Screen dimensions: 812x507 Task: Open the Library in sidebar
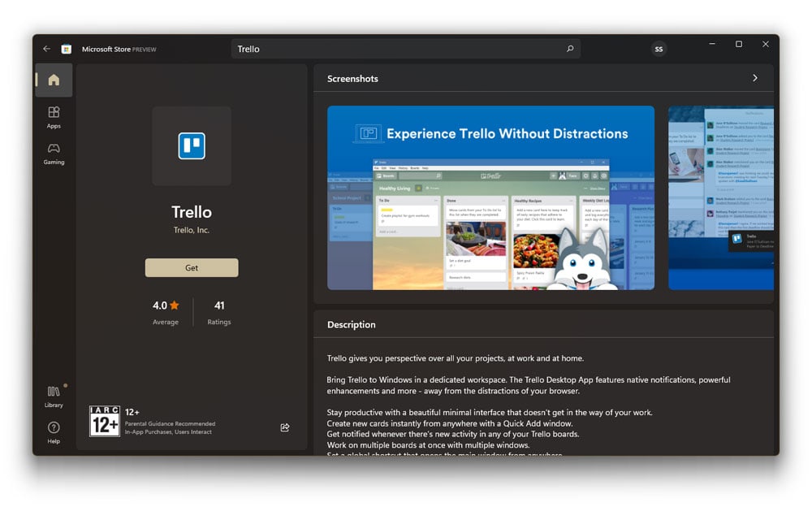click(54, 396)
